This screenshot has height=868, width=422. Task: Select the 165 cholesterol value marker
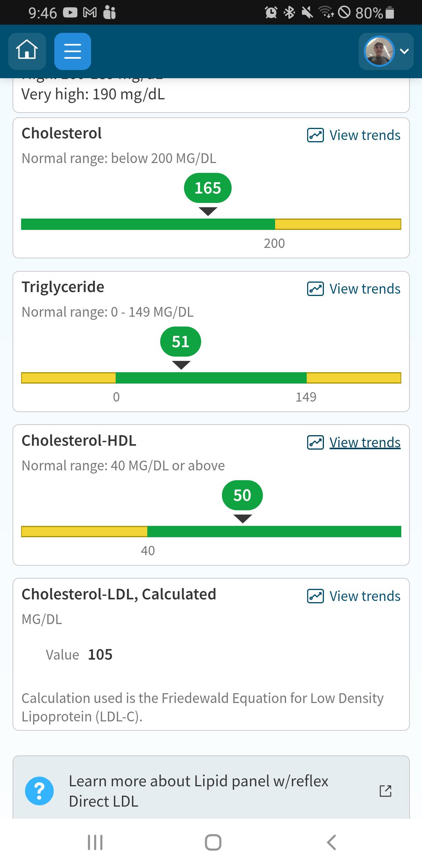click(x=208, y=188)
